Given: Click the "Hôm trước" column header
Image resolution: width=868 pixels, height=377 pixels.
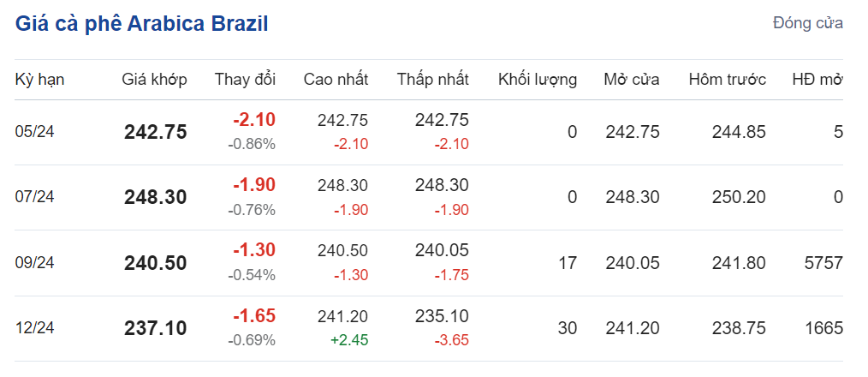Looking at the screenshot, I should 727,80.
